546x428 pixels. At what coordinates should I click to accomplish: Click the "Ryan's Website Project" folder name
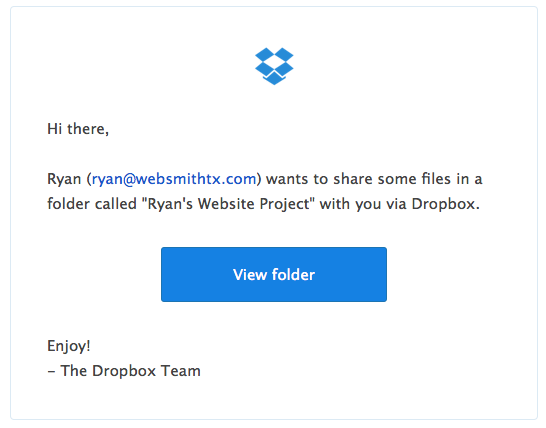226,204
